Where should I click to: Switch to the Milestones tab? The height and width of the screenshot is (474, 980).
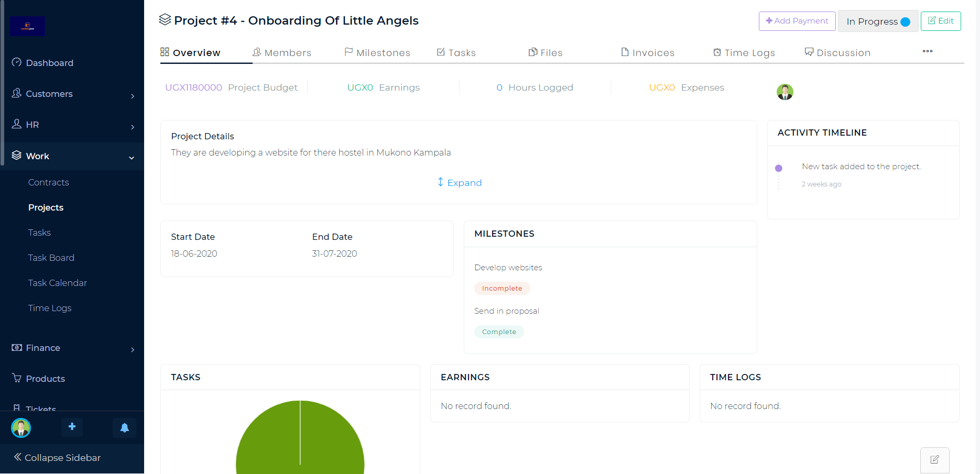pyautogui.click(x=377, y=53)
